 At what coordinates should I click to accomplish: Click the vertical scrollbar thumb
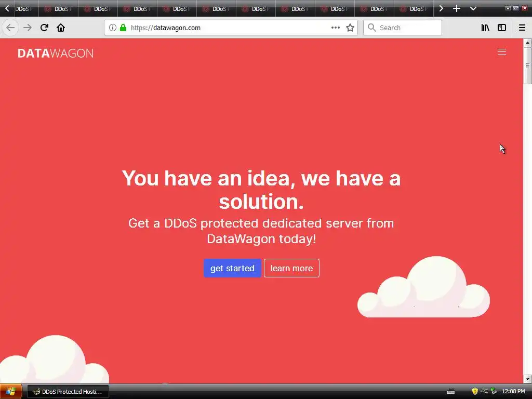click(527, 65)
